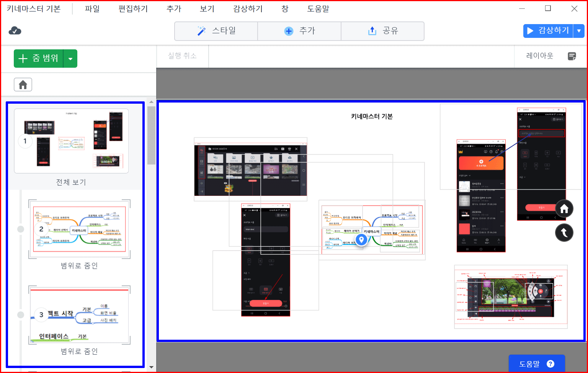588x373 pixels.
Task: Open the 감상하기 menu in menu bar
Action: [248, 9]
